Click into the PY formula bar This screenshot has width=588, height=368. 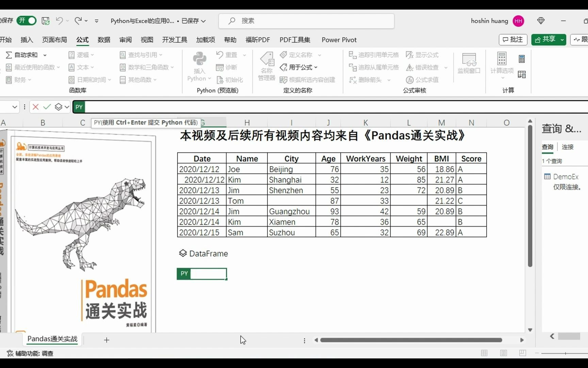336,107
